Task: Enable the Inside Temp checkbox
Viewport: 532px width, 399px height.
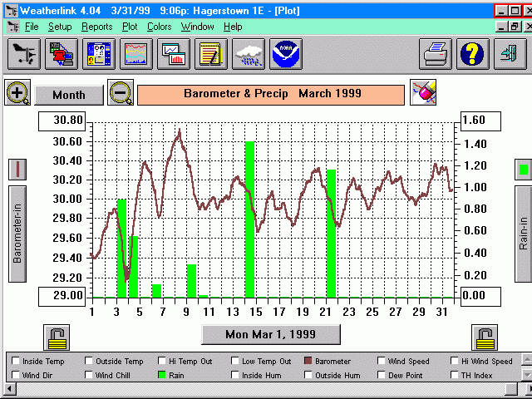Action: point(16,361)
